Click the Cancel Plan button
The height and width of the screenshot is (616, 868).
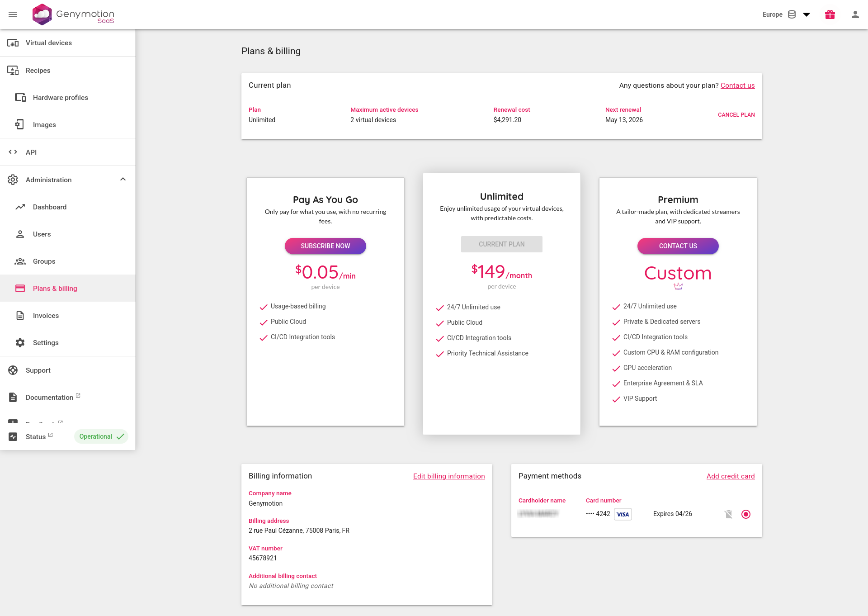click(x=736, y=115)
